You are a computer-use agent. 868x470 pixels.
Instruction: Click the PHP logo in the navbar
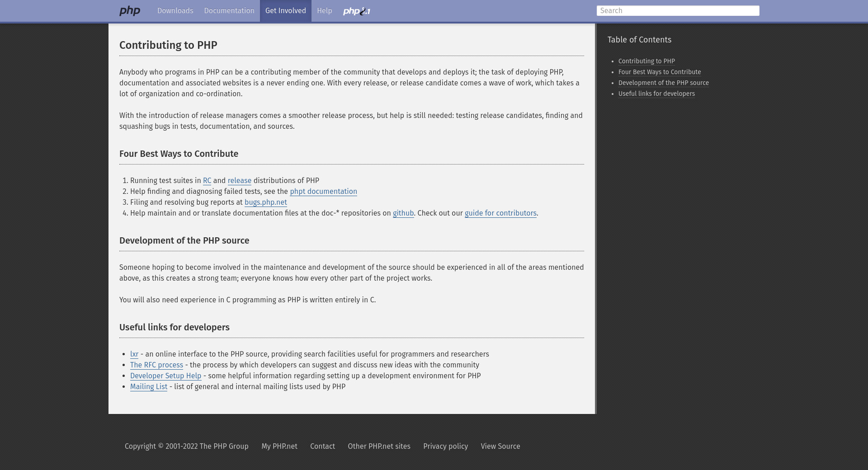pyautogui.click(x=130, y=11)
